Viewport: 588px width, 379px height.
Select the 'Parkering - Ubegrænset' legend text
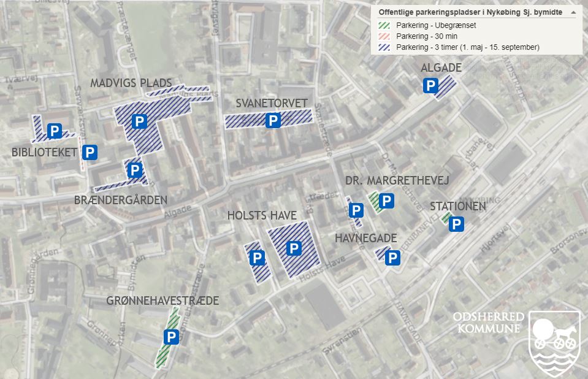pyautogui.click(x=436, y=26)
